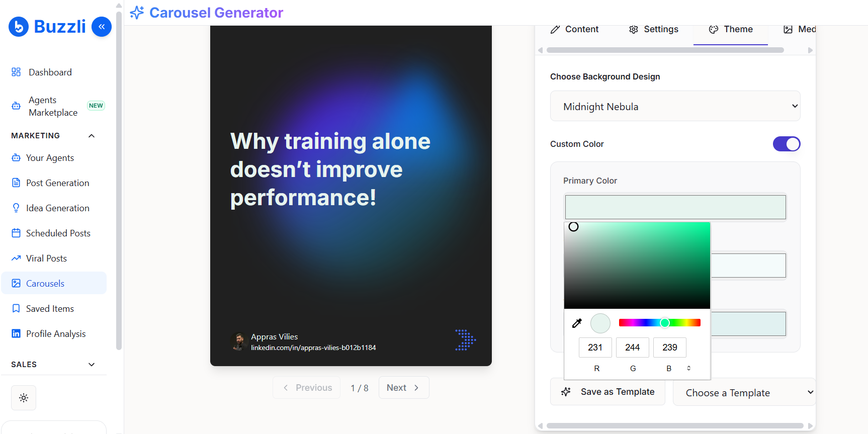This screenshot has width=868, height=434.
Task: Click the tab bar horizontal scrollbar
Action: click(x=665, y=50)
